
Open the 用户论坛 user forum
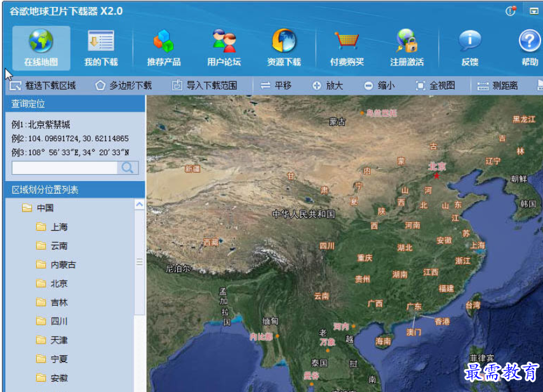224,48
